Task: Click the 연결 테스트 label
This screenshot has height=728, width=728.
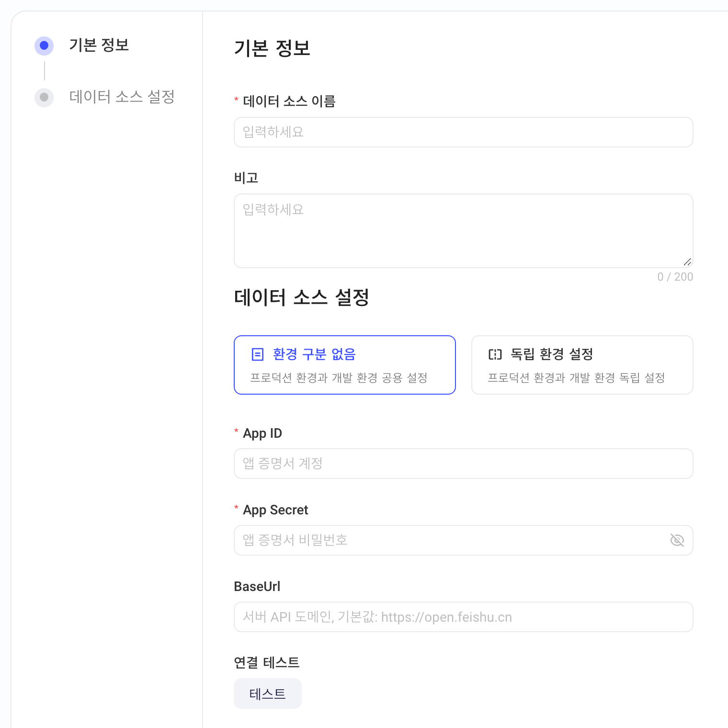Action: coord(267,662)
